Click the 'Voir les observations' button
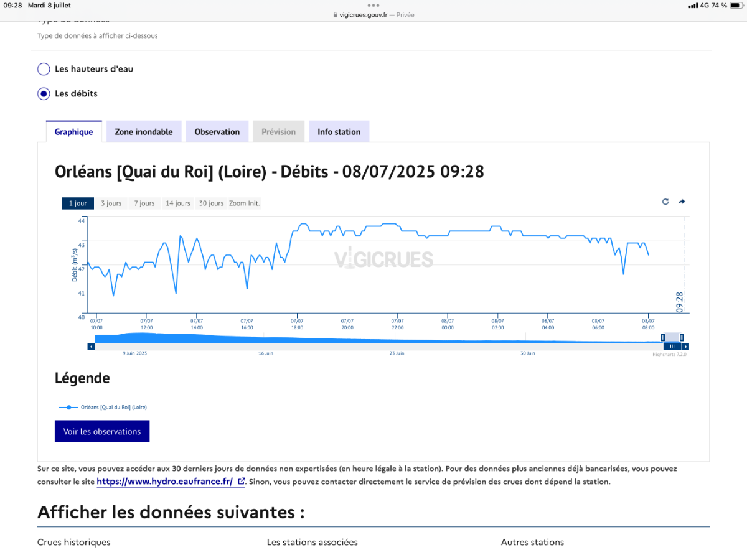Image resolution: width=747 pixels, height=560 pixels. 102,431
